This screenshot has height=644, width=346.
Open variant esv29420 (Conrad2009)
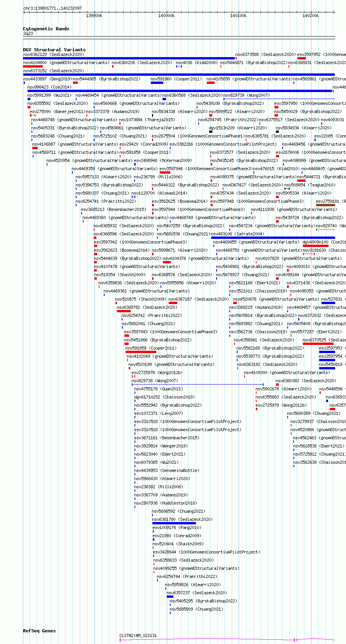(144, 144)
